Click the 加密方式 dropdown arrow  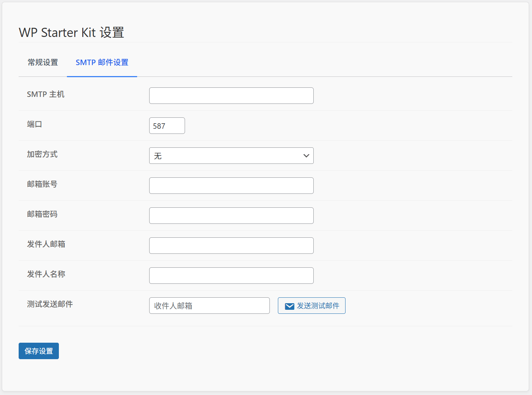click(306, 155)
